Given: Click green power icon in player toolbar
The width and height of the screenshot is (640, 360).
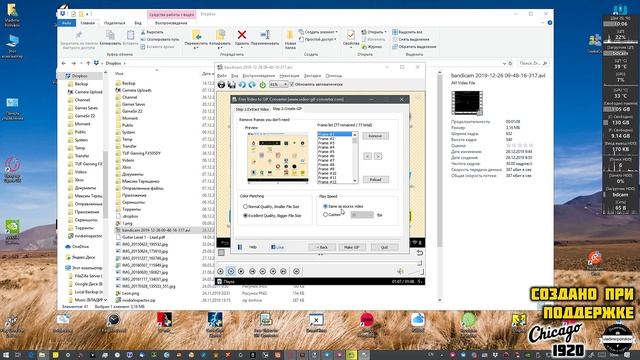Looking at the screenshot, I should [262, 84].
